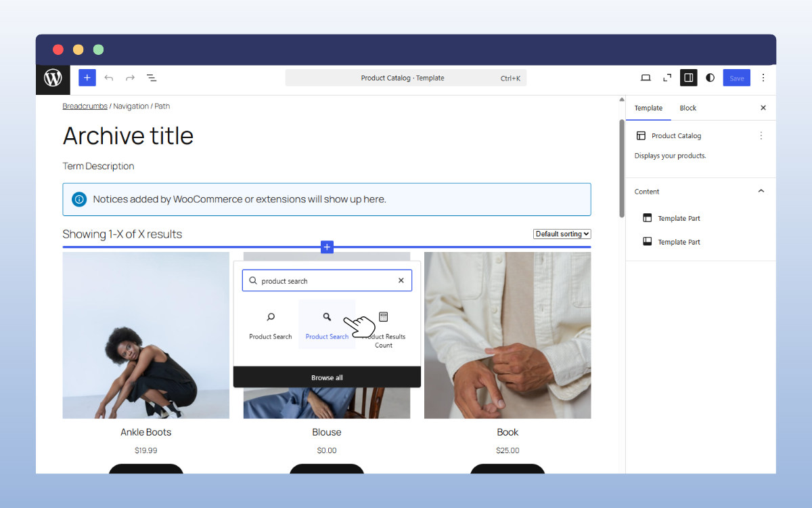This screenshot has width=812, height=508.
Task: Click the Blouse product title
Action: [327, 432]
